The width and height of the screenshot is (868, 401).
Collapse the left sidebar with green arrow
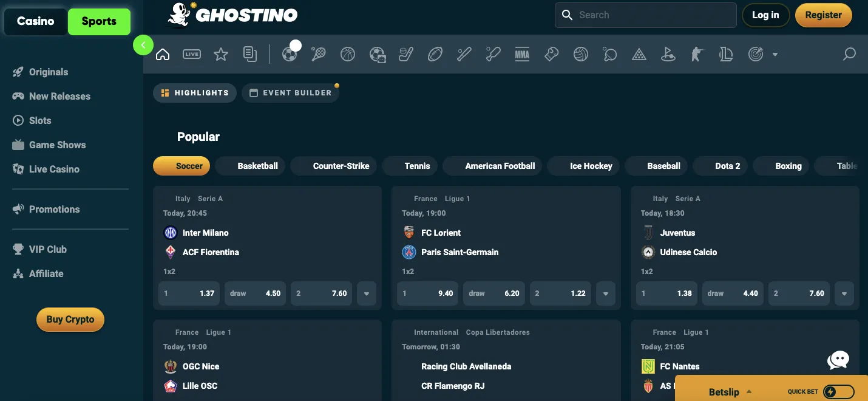[x=143, y=45]
